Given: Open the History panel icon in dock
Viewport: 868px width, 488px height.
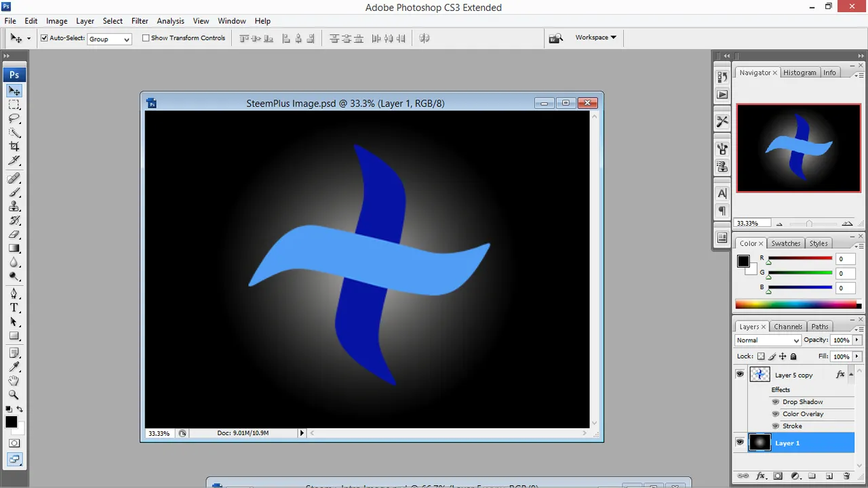Looking at the screenshot, I should click(x=722, y=78).
